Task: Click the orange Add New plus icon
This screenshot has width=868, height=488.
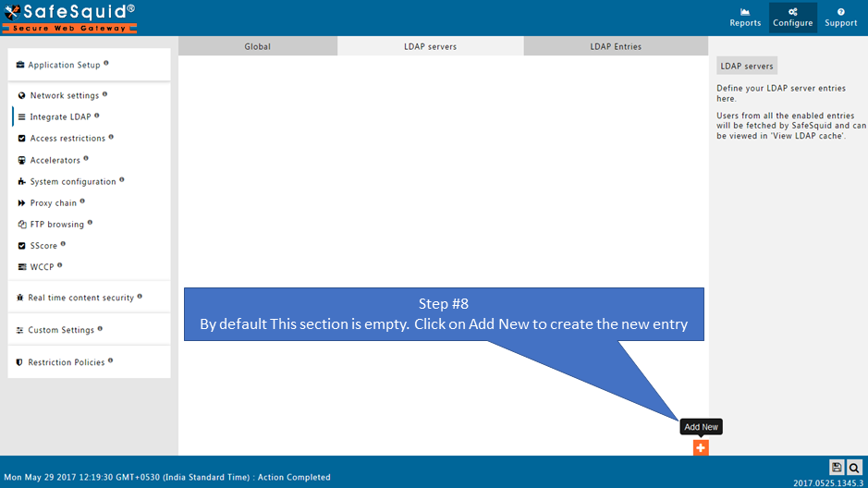Action: pyautogui.click(x=701, y=448)
